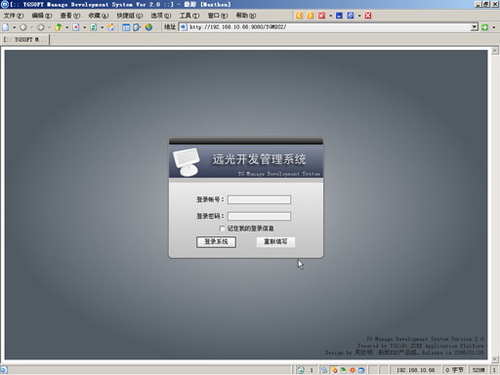Click the blue restore-window toolbar icon

(x=350, y=16)
